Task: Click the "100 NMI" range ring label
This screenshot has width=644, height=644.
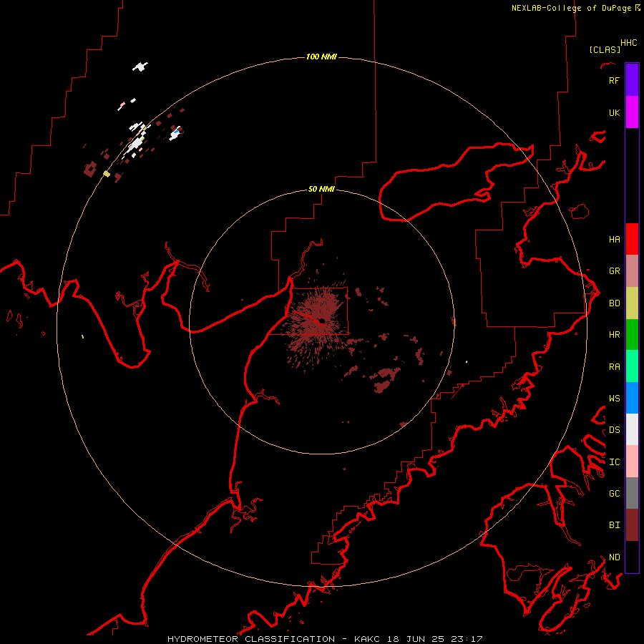Action: point(321,57)
